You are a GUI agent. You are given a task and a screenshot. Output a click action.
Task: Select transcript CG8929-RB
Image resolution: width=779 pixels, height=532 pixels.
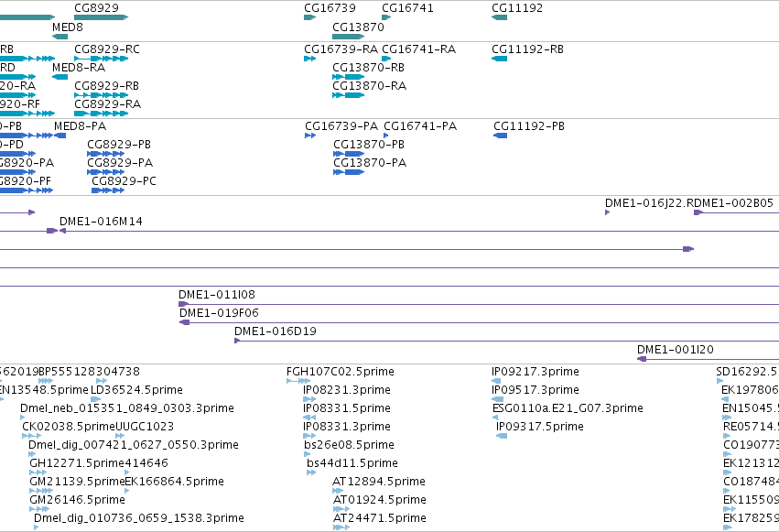[102, 95]
